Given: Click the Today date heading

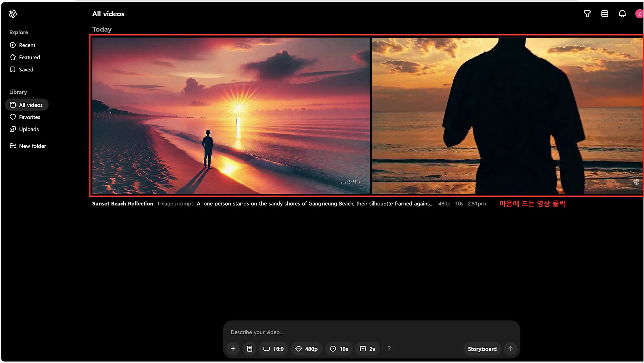Looking at the screenshot, I should (102, 29).
